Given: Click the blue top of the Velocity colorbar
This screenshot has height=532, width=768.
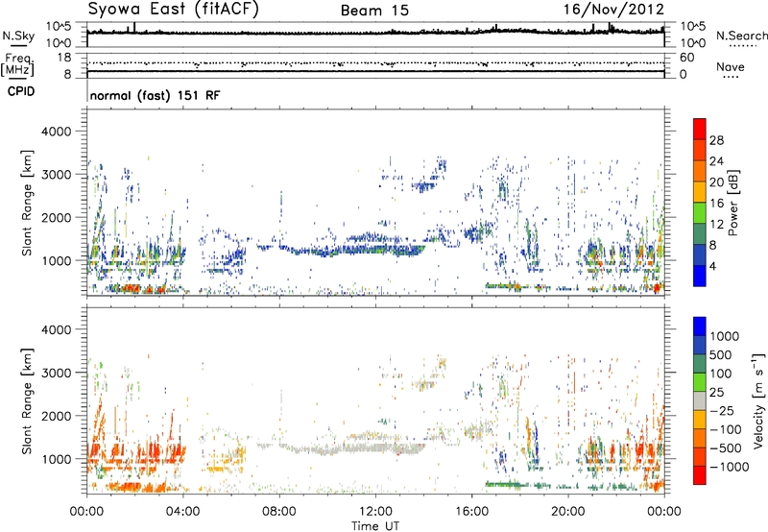Looking at the screenshot, I should [x=700, y=326].
